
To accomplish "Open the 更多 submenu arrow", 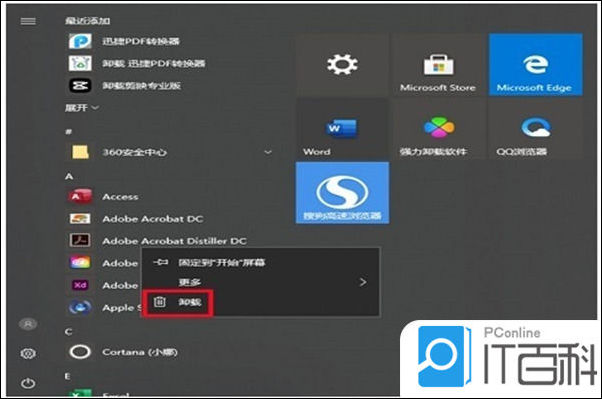I will pos(363,282).
